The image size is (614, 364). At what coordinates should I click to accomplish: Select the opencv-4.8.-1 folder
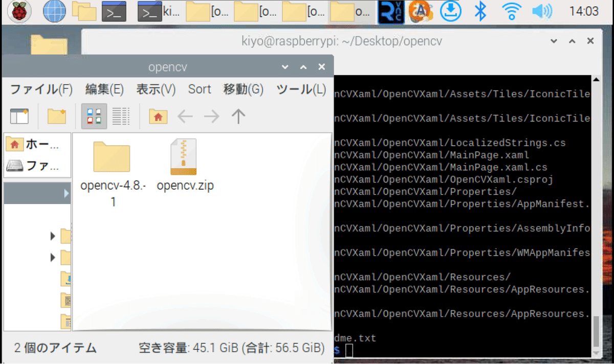[x=113, y=174]
